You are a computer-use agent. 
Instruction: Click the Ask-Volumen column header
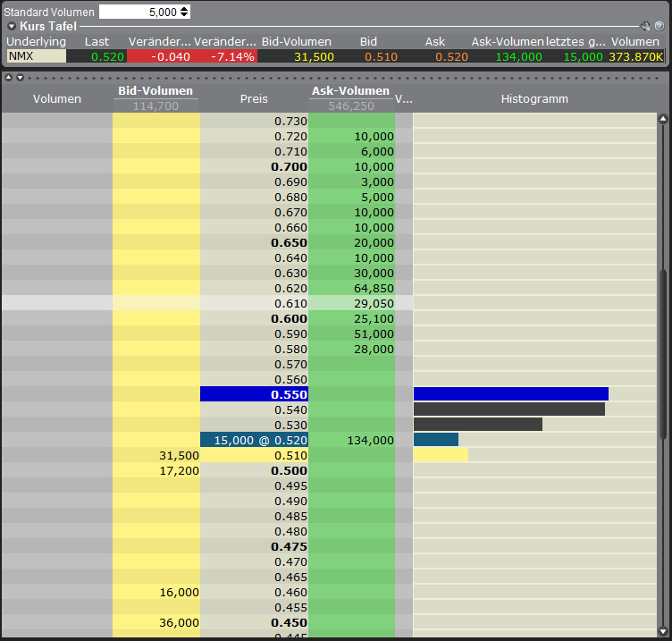(x=350, y=91)
